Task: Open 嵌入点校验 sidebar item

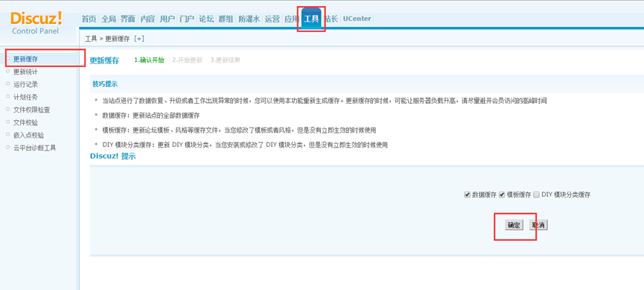Action: click(28, 135)
